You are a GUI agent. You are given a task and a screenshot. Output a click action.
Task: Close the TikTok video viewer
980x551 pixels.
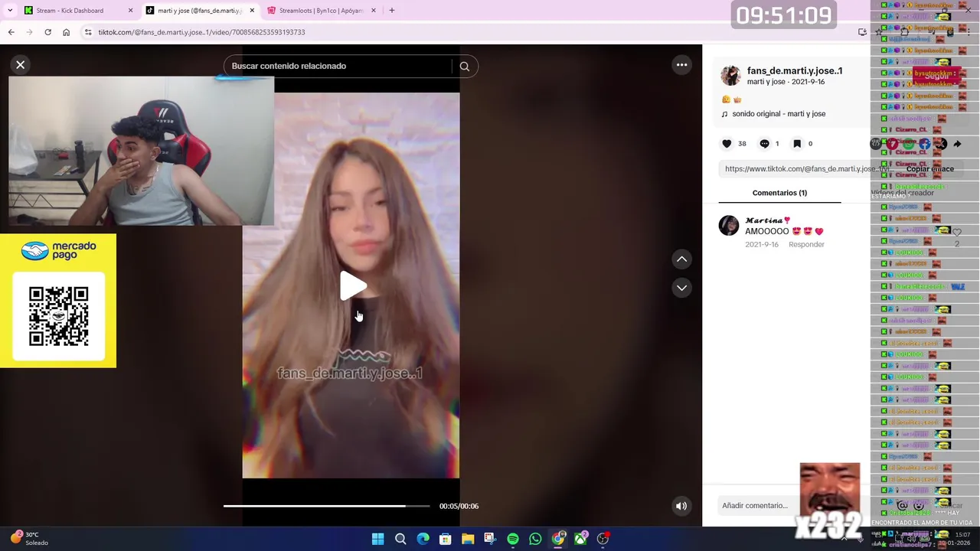(21, 65)
